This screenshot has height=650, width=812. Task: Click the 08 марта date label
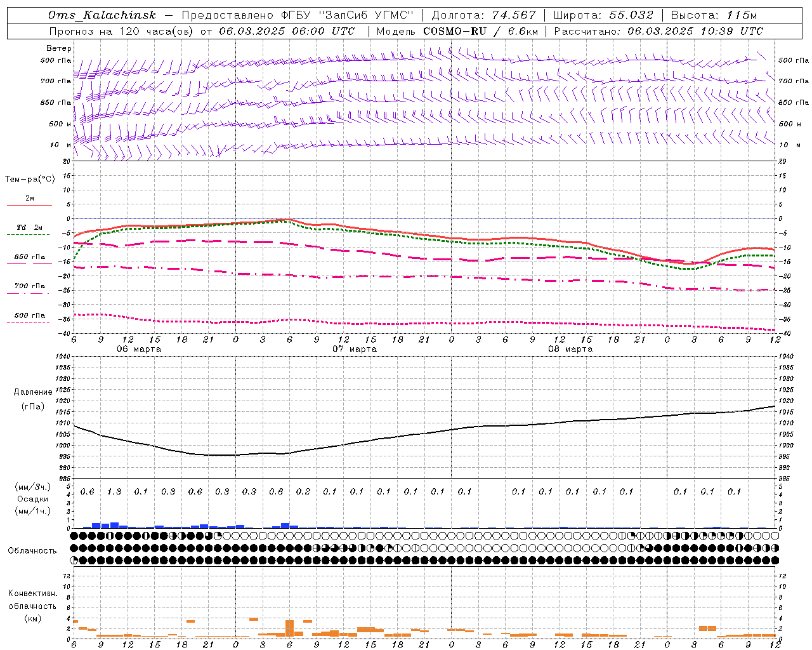click(570, 349)
